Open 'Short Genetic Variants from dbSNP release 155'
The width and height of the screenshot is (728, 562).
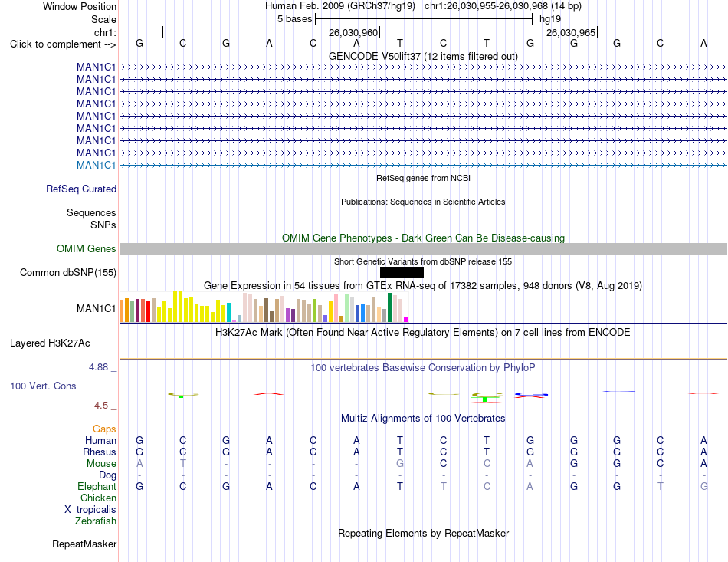coord(423,261)
